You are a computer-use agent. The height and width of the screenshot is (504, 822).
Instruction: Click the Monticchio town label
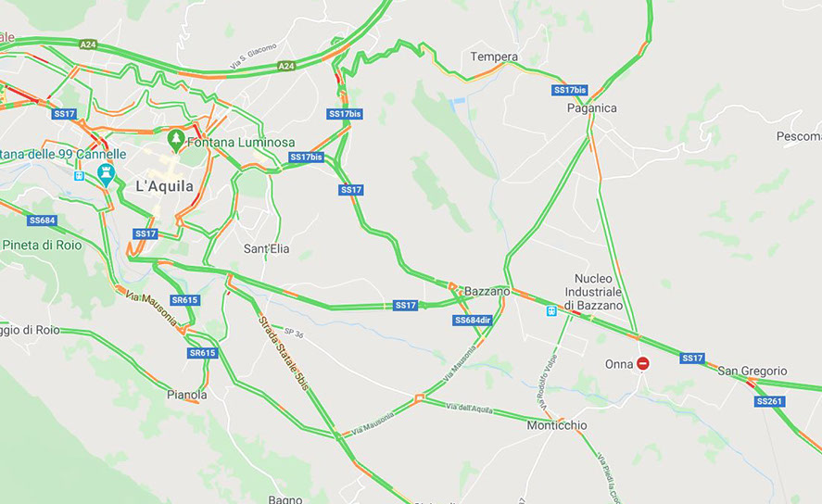coord(557,425)
